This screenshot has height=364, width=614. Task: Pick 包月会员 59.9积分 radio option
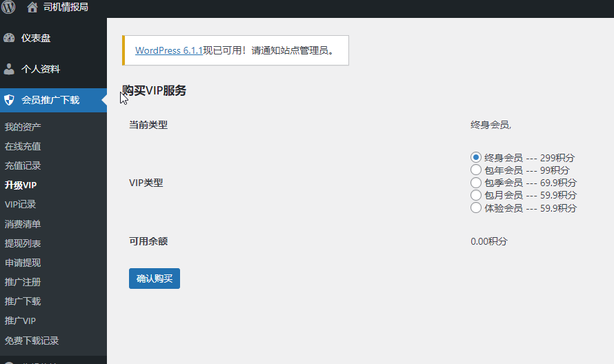[x=476, y=195]
